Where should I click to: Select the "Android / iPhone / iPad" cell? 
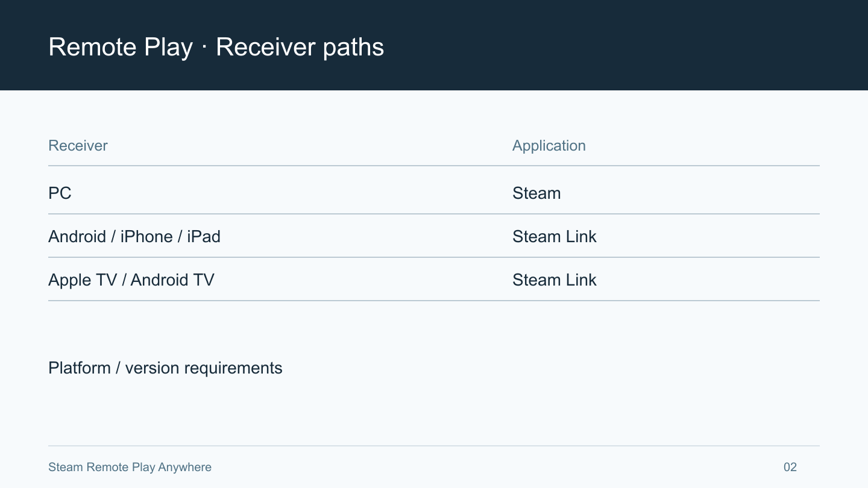134,236
